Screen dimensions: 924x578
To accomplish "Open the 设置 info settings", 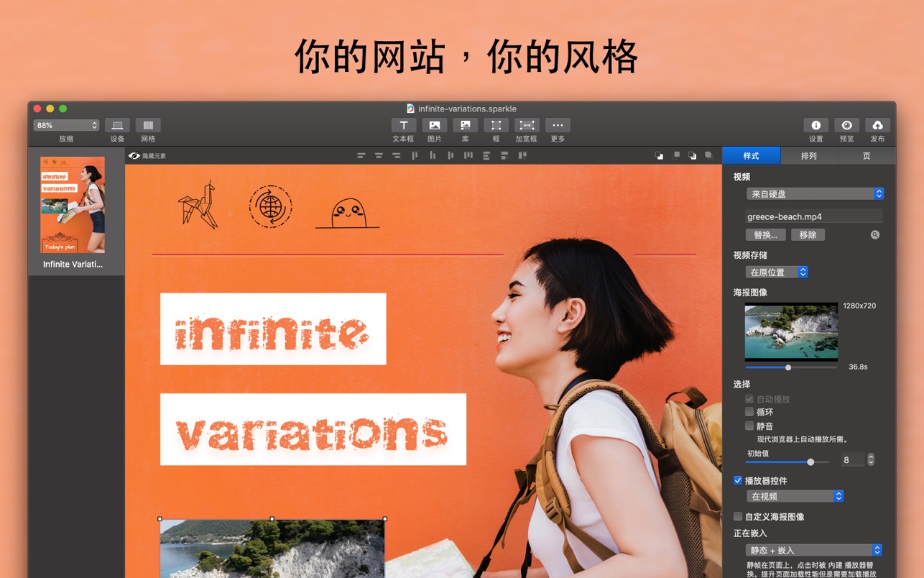I will [x=816, y=125].
